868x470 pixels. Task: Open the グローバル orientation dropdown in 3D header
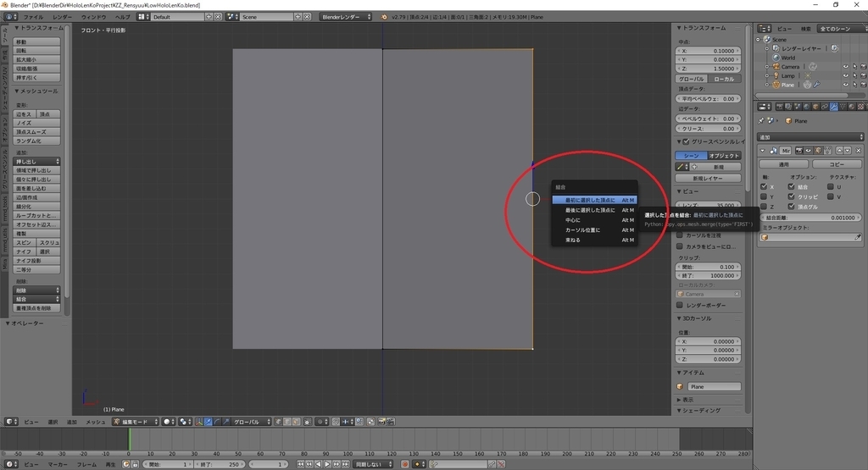[251, 422]
